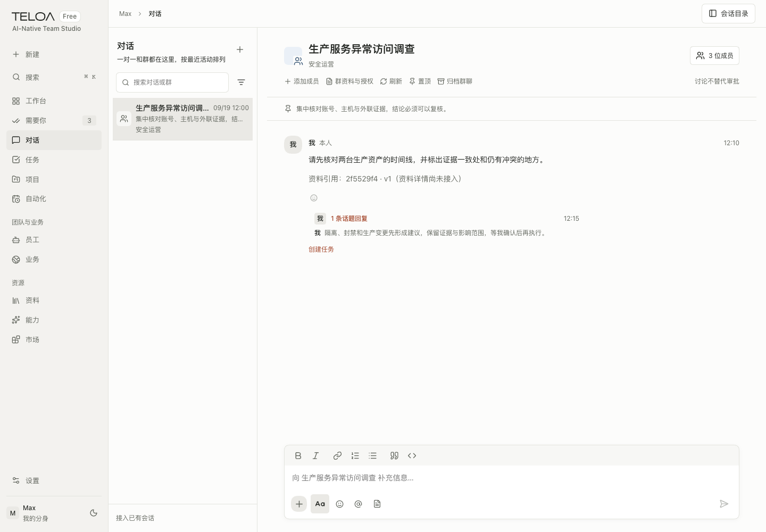The width and height of the screenshot is (766, 532).
Task: Mention someone with the @ icon
Action: click(359, 504)
